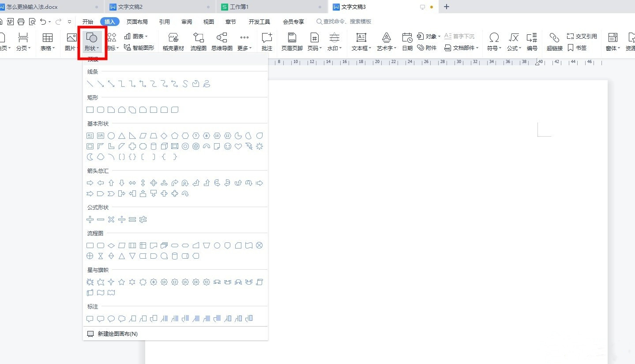Select the lightning bolt shape
635x364 pixels.
[249, 146]
